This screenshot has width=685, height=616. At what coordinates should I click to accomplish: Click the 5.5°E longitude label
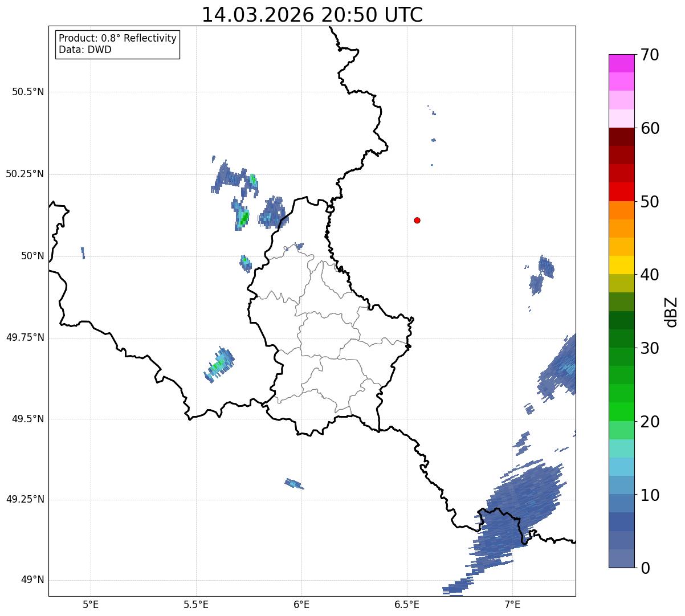click(x=196, y=605)
